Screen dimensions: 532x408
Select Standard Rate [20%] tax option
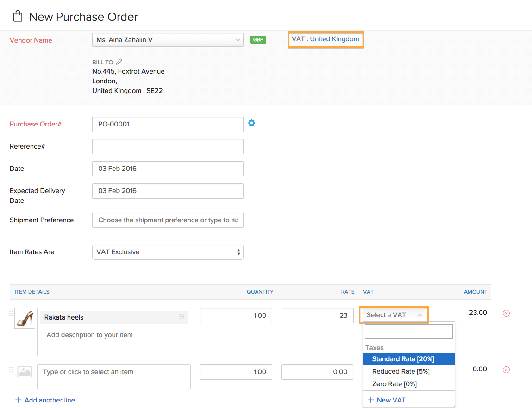(403, 359)
